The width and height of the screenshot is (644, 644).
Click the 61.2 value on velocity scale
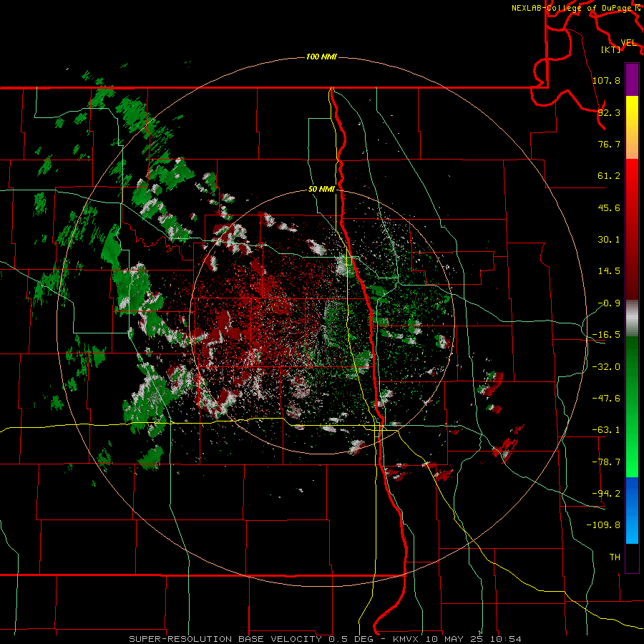coord(609,176)
